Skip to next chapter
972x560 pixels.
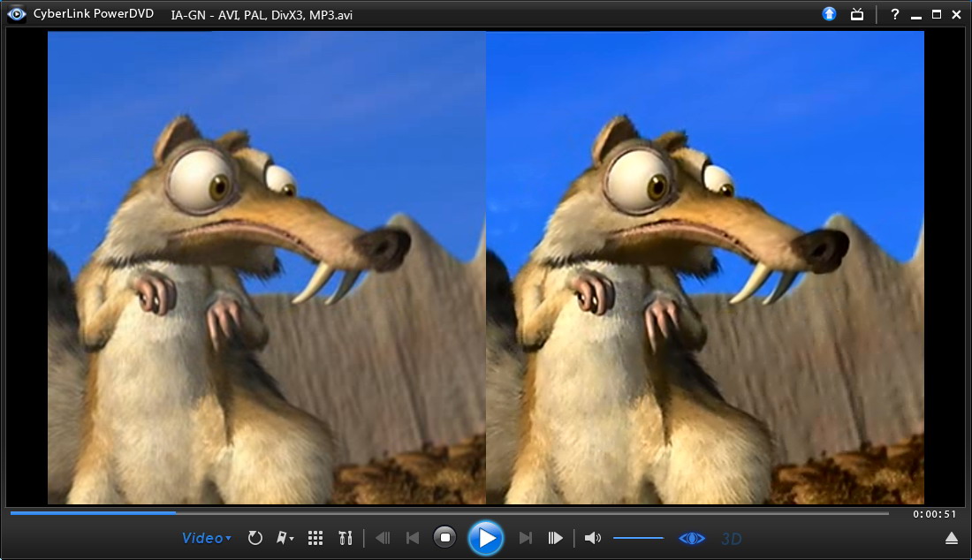tap(526, 538)
